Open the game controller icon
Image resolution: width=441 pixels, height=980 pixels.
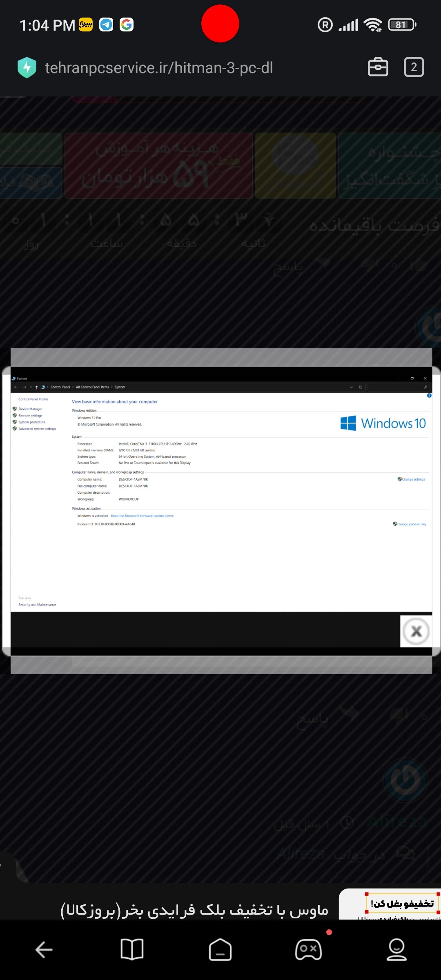click(308, 950)
